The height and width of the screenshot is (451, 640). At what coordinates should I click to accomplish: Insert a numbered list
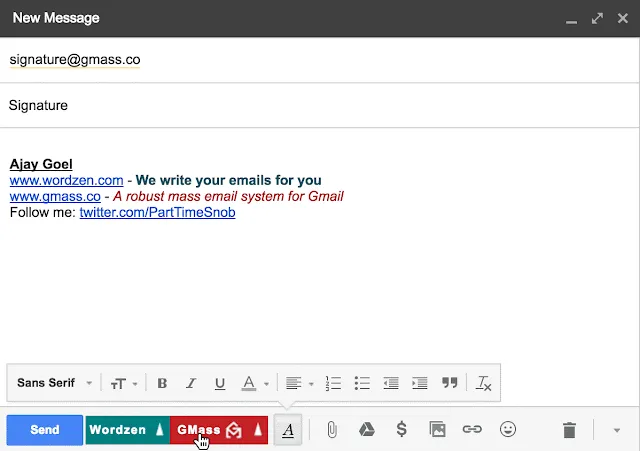click(x=333, y=383)
